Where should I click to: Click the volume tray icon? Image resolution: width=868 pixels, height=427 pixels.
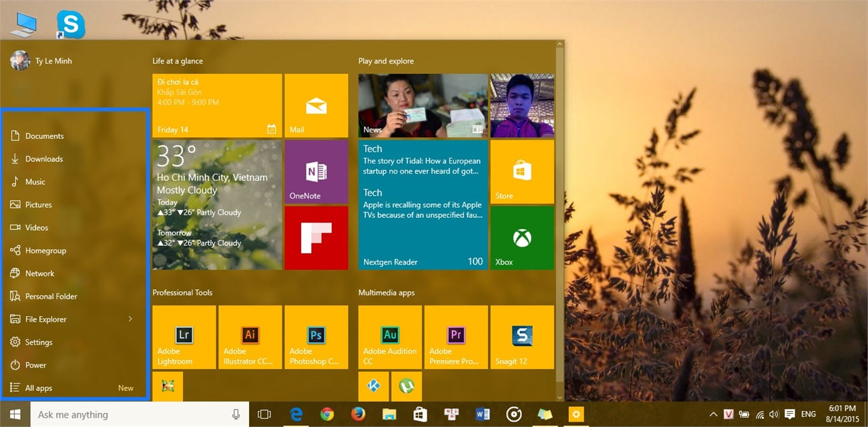click(775, 414)
